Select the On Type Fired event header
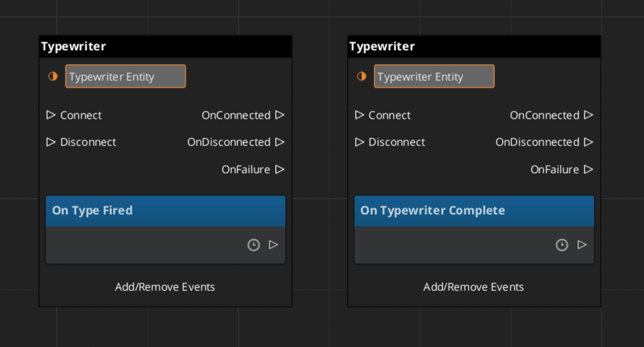Image resolution: width=644 pixels, height=347 pixels. [x=165, y=211]
